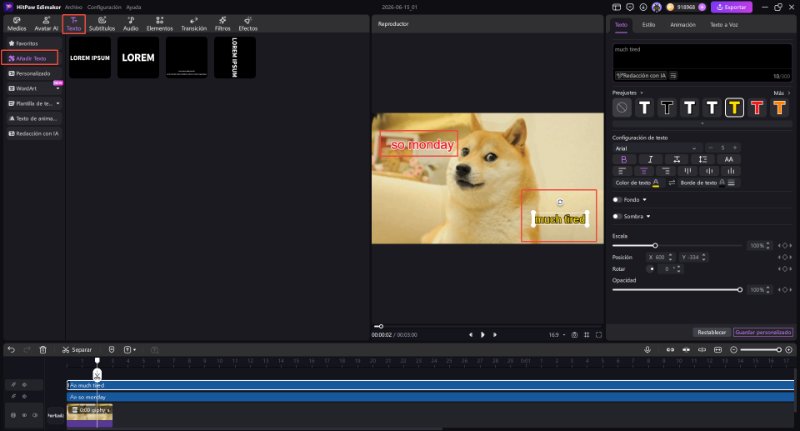The width and height of the screenshot is (800, 431).
Task: Open the Audio tool
Action: 131,24
